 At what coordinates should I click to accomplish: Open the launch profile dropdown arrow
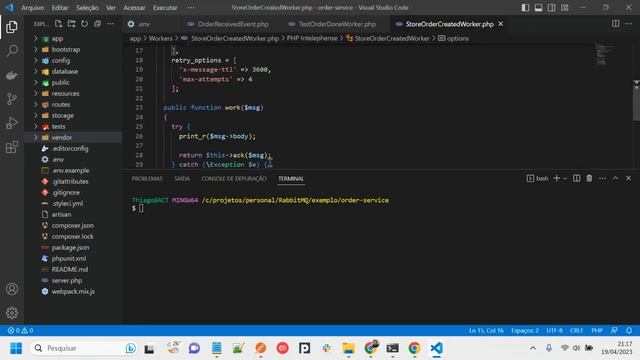click(565, 178)
